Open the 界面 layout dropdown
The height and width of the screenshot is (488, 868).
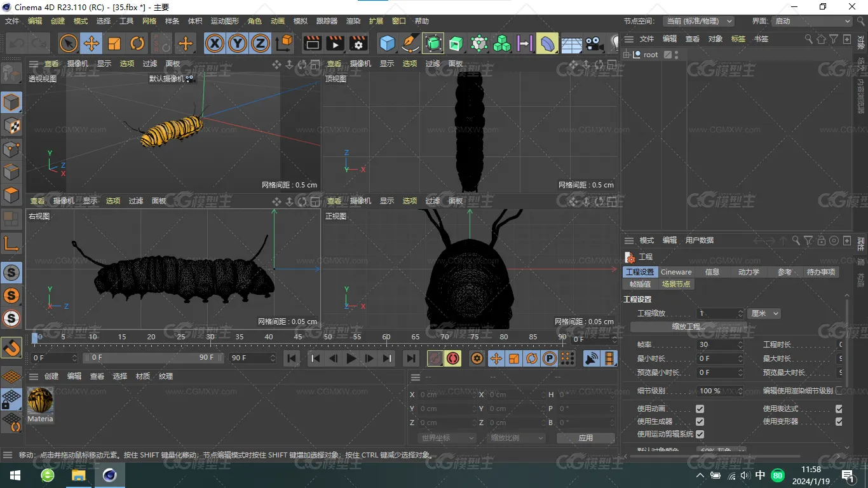tap(811, 21)
